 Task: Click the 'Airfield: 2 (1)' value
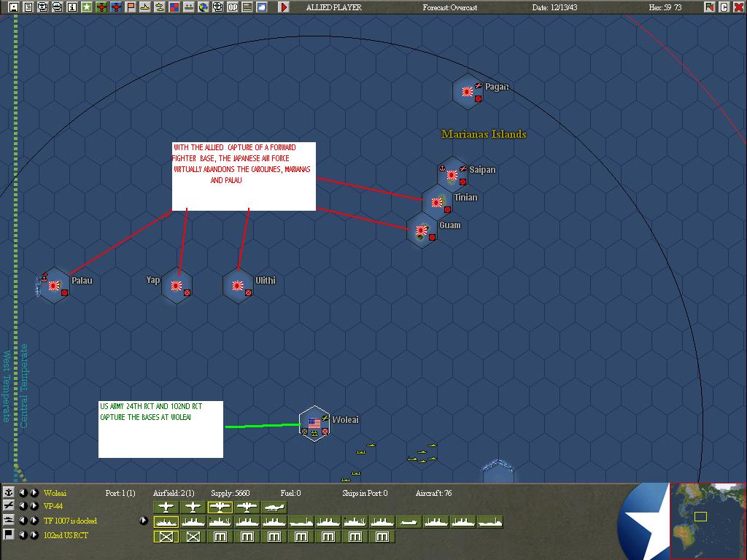pyautogui.click(x=174, y=493)
